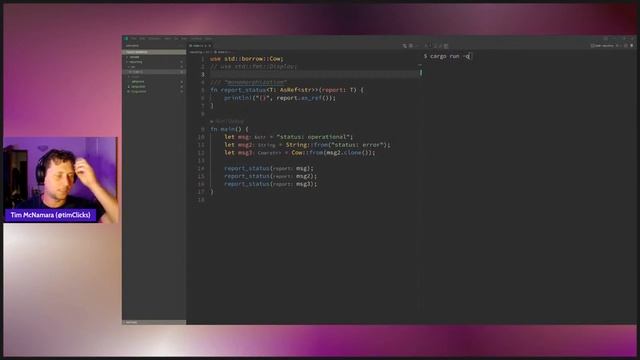
Task: Click the println! statement line
Action: tap(280, 98)
